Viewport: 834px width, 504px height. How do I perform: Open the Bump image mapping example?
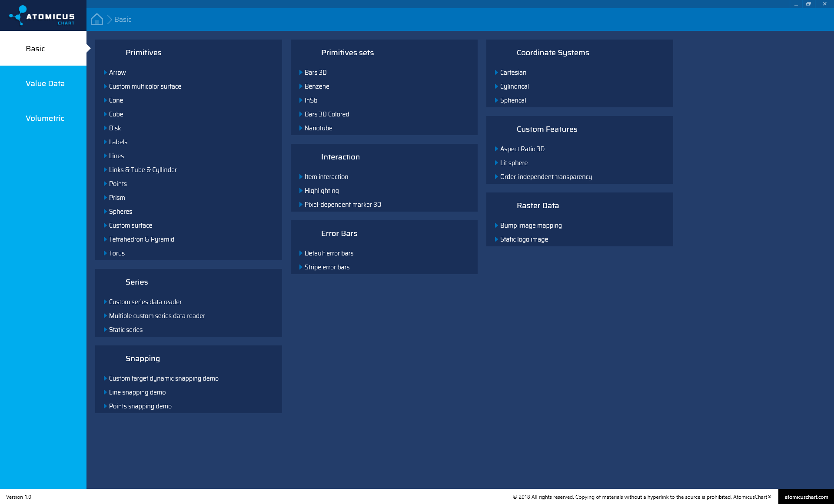(x=531, y=225)
